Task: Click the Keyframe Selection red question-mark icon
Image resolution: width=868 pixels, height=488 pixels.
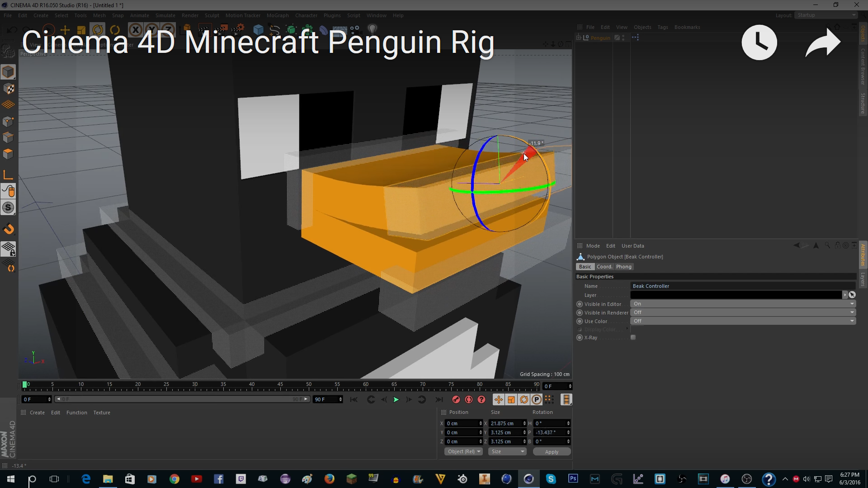Action: pos(481,399)
